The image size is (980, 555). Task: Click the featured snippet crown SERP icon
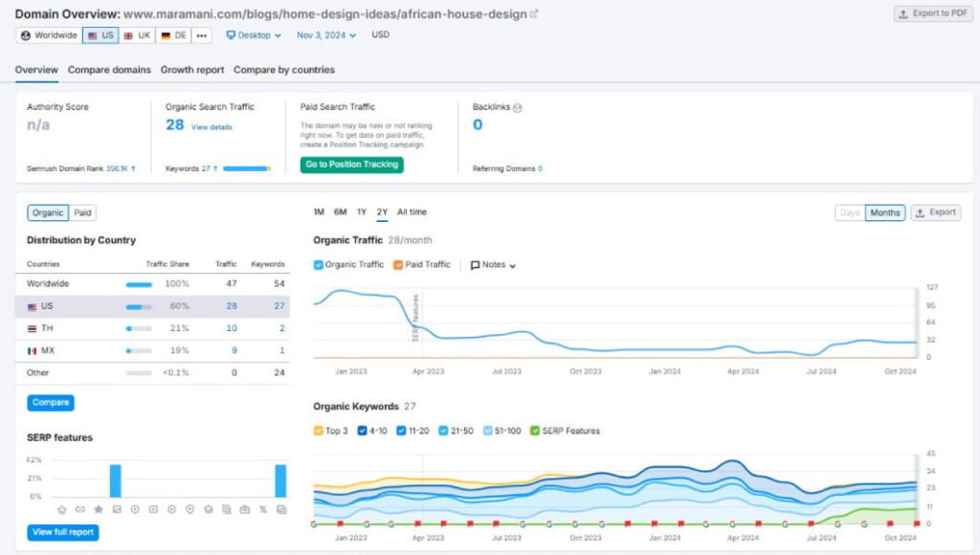(x=62, y=509)
